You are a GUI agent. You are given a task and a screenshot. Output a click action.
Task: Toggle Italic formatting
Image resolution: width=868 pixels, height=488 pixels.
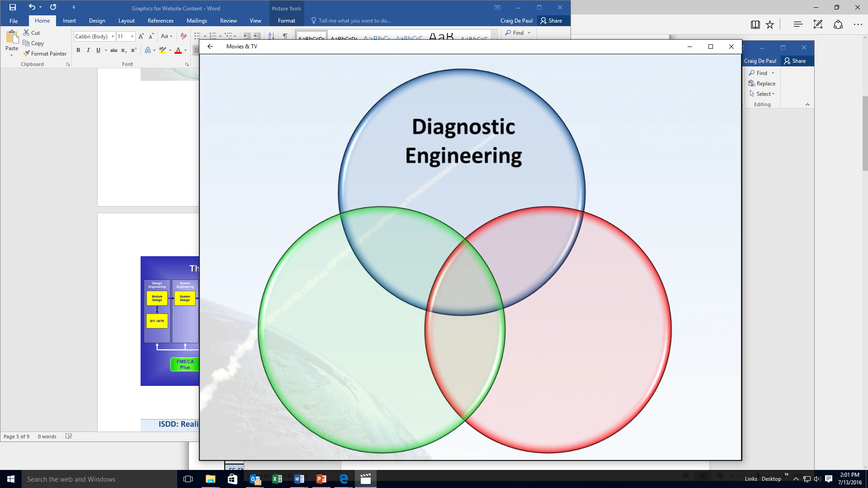coord(88,50)
